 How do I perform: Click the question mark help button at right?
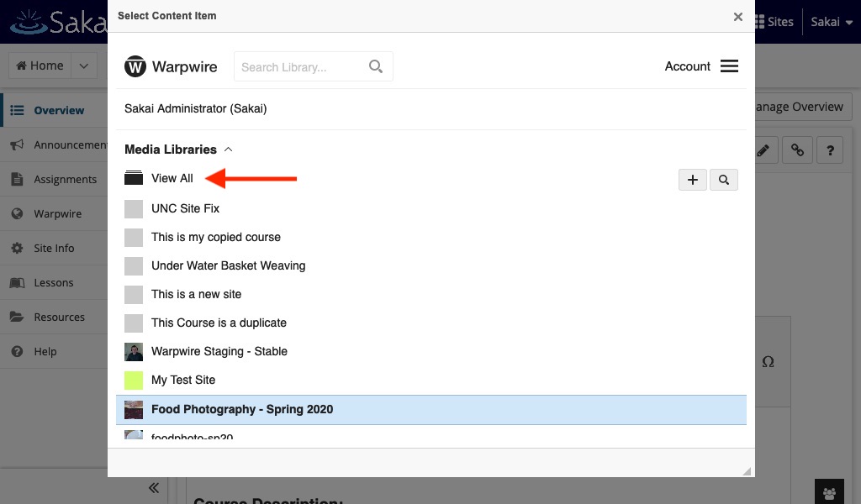(830, 150)
